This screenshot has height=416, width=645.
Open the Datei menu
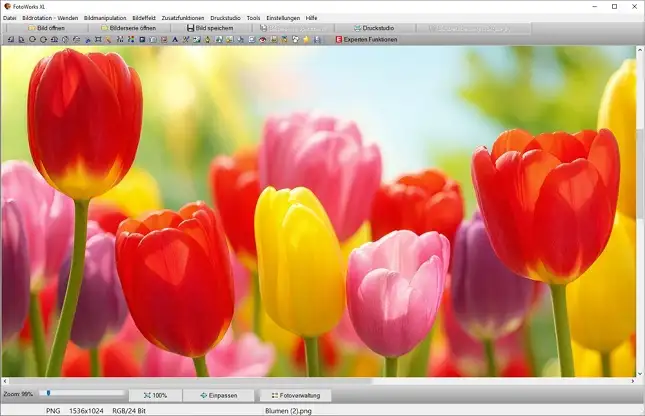[x=10, y=18]
